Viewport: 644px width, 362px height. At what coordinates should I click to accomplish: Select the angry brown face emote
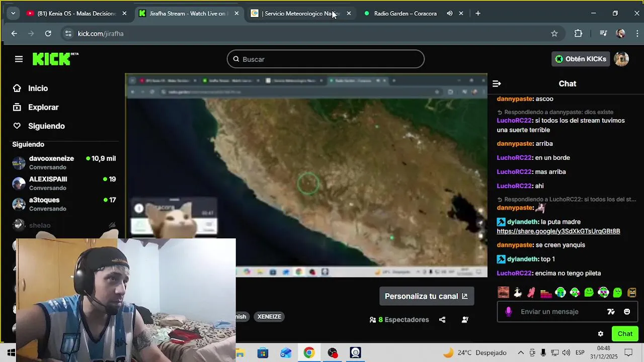632,292
